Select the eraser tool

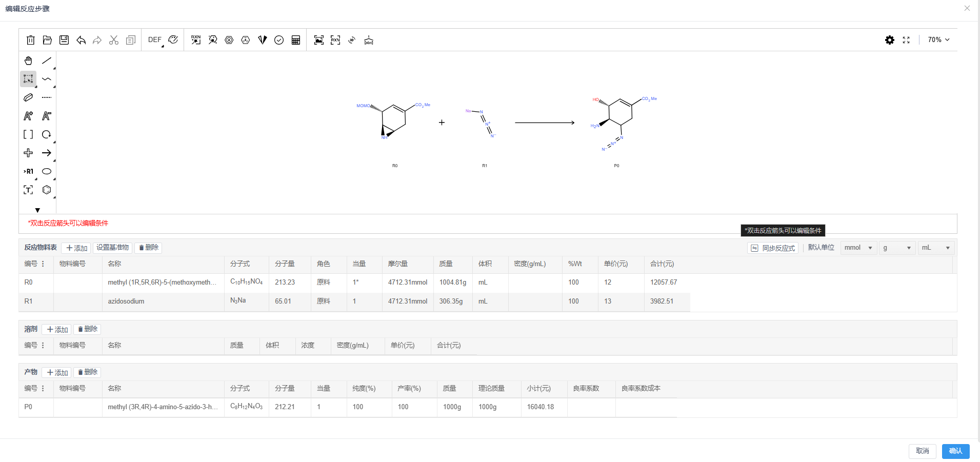click(x=28, y=97)
